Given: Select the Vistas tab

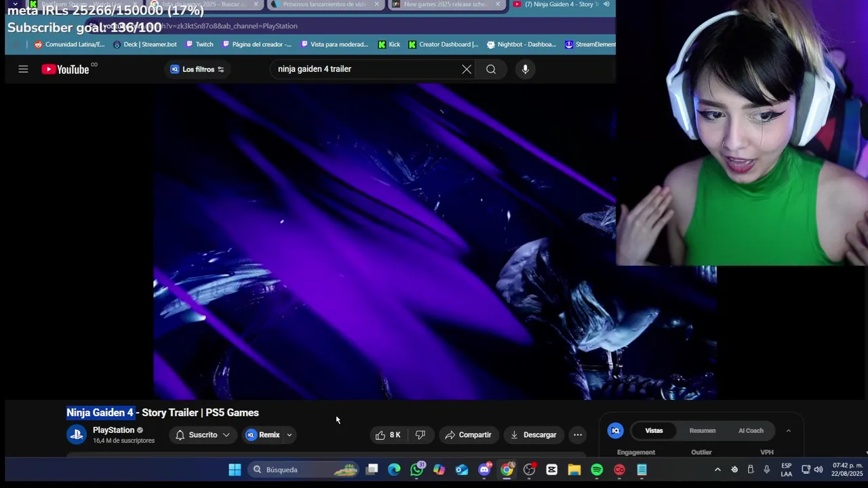Looking at the screenshot, I should pos(654,430).
